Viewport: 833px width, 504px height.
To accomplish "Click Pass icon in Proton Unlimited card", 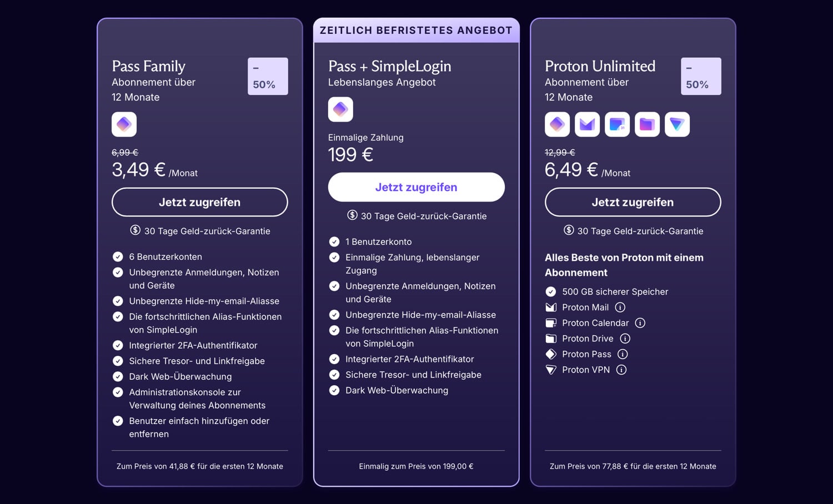I will pyautogui.click(x=557, y=124).
